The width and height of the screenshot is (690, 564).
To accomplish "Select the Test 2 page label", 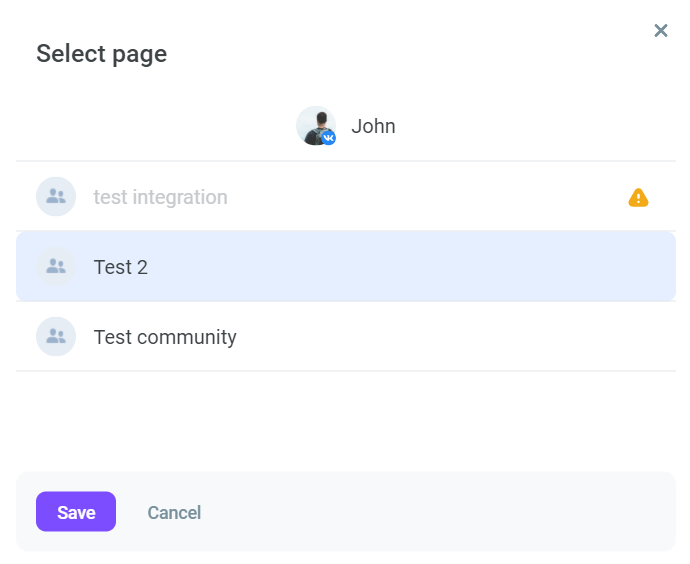I will tap(121, 267).
